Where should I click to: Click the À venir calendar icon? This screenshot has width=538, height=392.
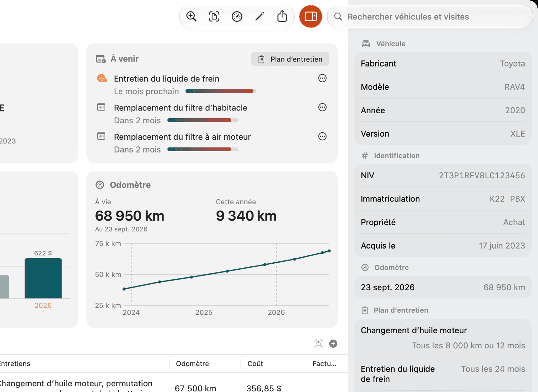coord(101,59)
